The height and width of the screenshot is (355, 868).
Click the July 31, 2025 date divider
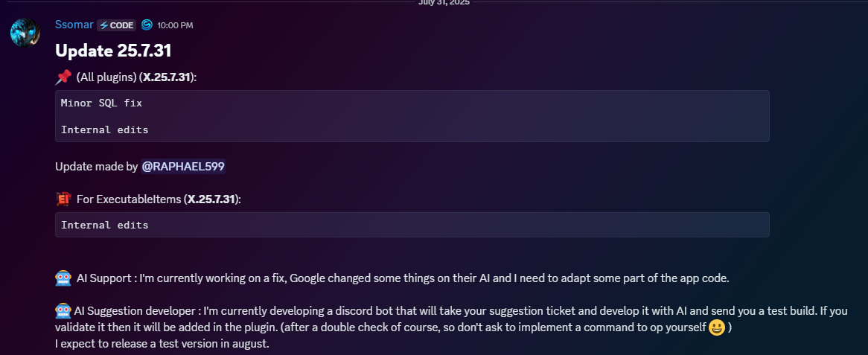coord(444,3)
